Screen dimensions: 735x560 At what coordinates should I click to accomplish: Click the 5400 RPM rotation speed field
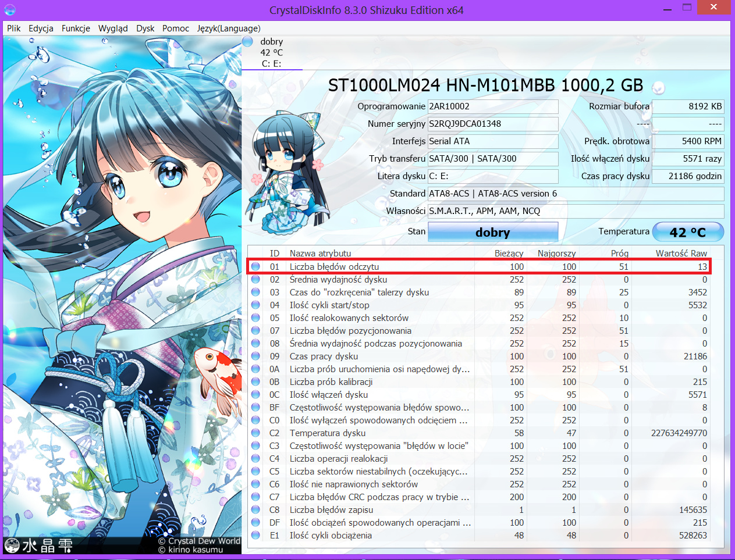coord(688,141)
